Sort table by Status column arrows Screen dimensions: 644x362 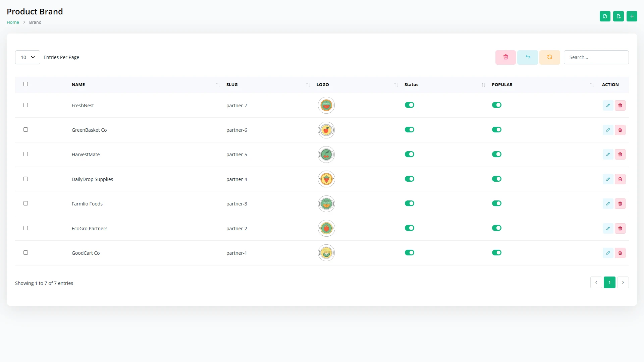point(483,85)
